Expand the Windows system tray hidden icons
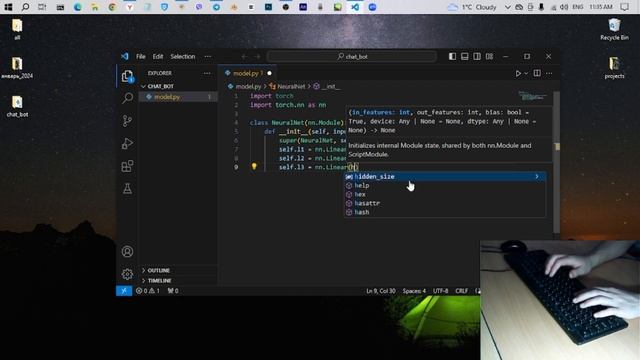The height and width of the screenshot is (360, 640). [x=507, y=7]
